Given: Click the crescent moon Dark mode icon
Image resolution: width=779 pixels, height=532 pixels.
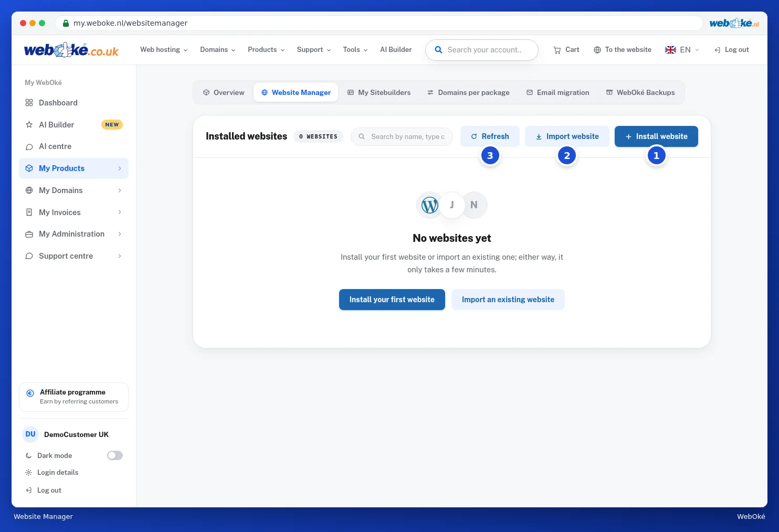Looking at the screenshot, I should (x=29, y=456).
